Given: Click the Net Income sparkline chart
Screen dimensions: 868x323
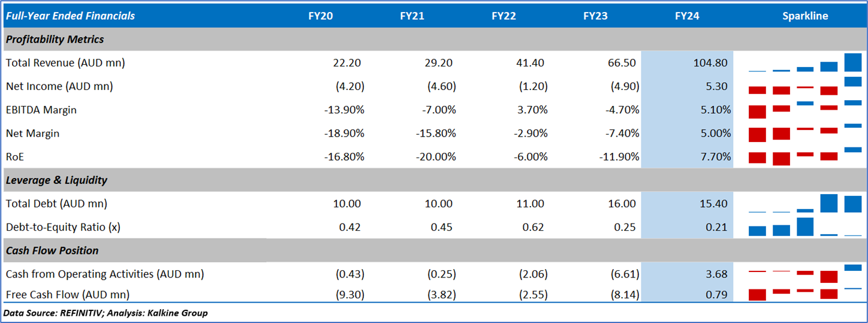Looking at the screenshot, I should point(804,86).
